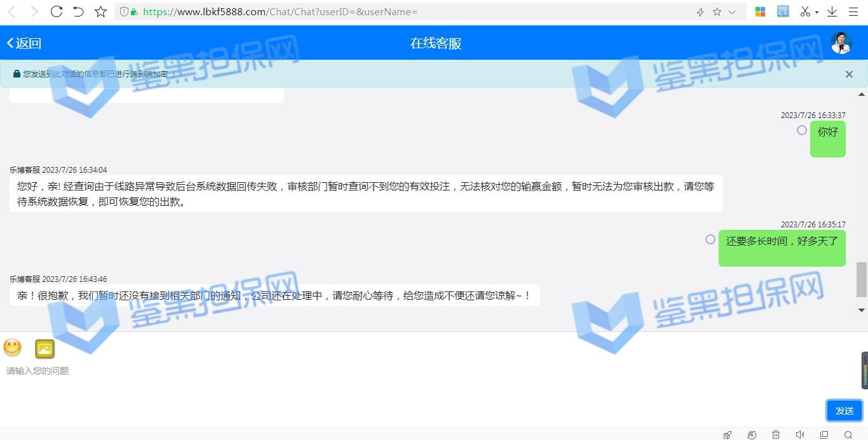Click the customer service agent avatar
This screenshot has width=868, height=440.
pyautogui.click(x=841, y=43)
